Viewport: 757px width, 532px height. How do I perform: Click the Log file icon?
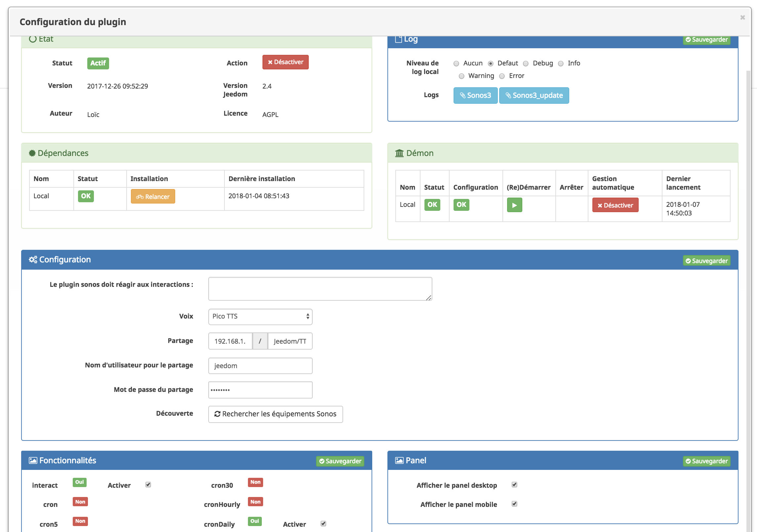pos(398,39)
